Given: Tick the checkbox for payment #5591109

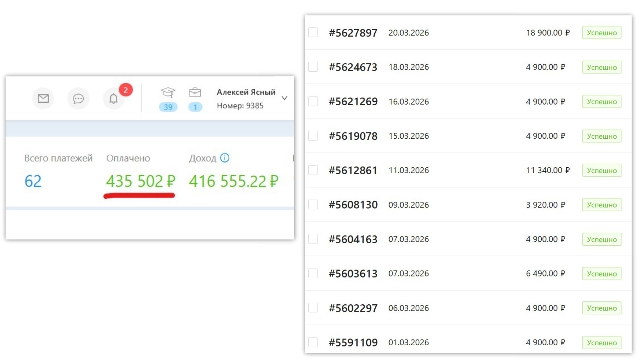Looking at the screenshot, I should pyautogui.click(x=313, y=342).
